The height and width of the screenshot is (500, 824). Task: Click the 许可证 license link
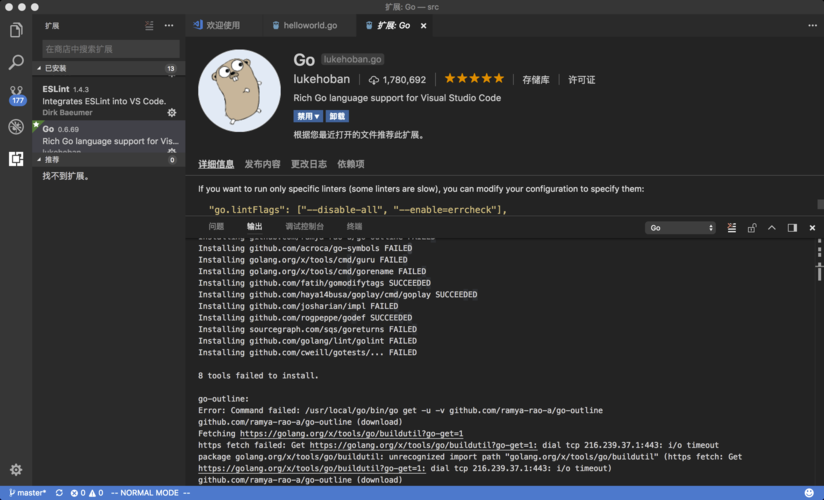point(582,80)
